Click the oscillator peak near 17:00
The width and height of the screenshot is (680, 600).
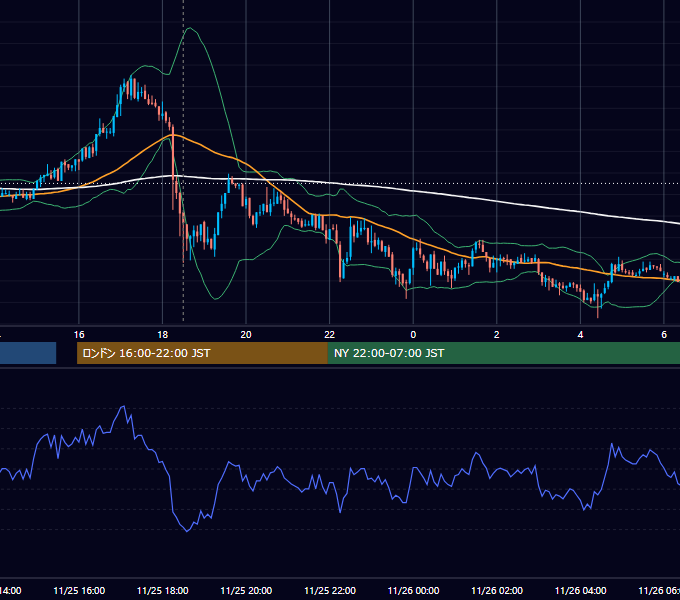pos(124,407)
